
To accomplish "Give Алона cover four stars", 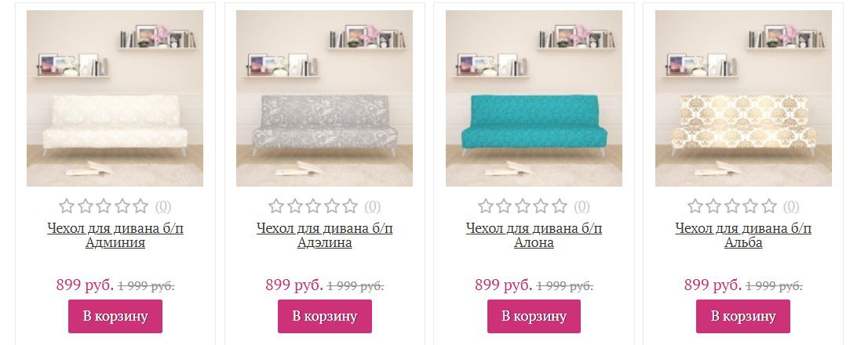I will [541, 206].
